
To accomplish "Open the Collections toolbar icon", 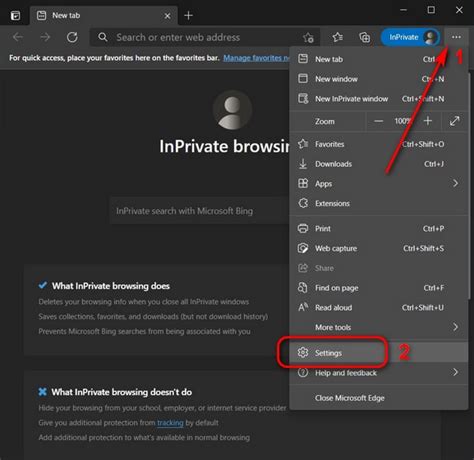I will pyautogui.click(x=365, y=37).
